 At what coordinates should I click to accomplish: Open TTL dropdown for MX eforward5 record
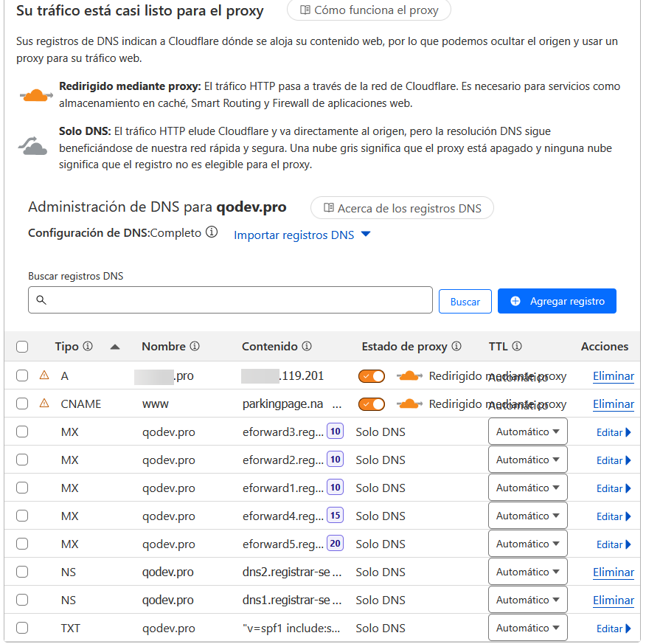tap(528, 544)
